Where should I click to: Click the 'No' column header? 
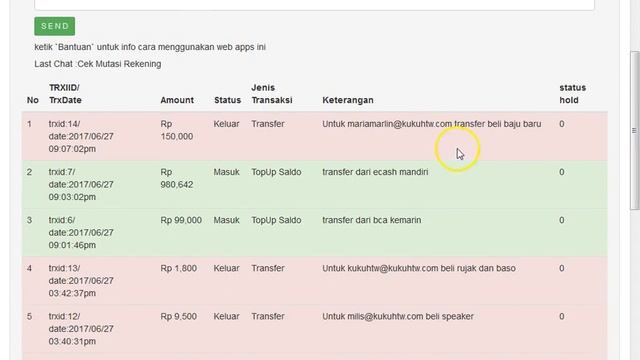click(33, 100)
